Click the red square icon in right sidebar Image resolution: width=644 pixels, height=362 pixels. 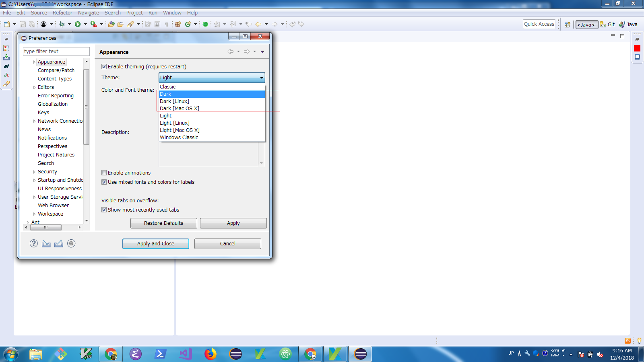637,48
